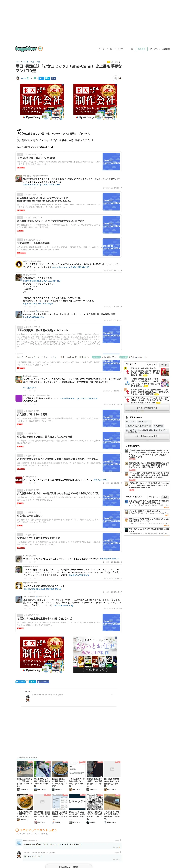Viewport: 186px width, 868px height.
Task: Open 少女漫画は下にみられる問題 card
Action: click(69, 419)
